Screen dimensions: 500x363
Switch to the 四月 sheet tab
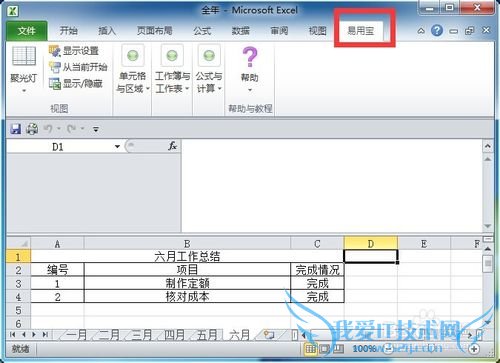pyautogui.click(x=174, y=335)
